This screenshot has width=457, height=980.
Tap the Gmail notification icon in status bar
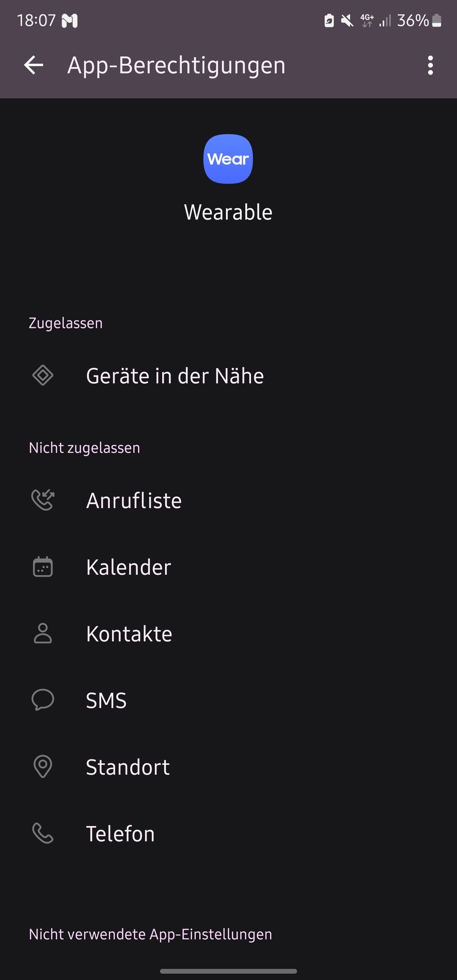point(70,21)
